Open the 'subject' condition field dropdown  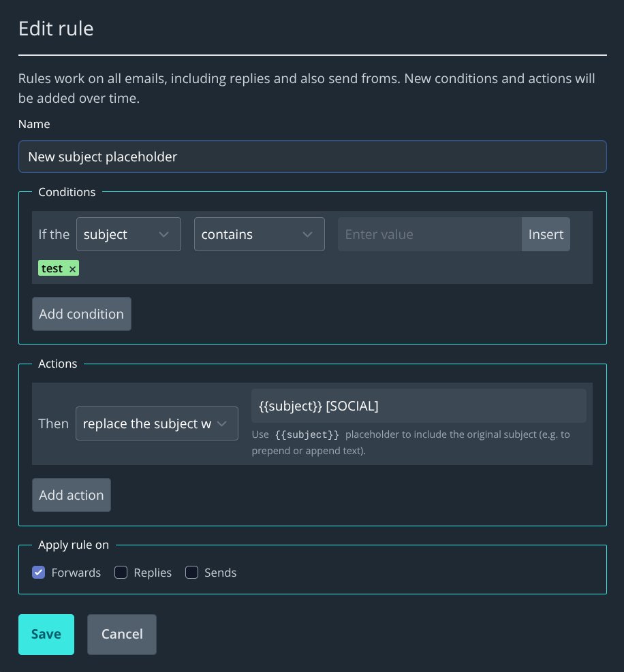coord(129,234)
